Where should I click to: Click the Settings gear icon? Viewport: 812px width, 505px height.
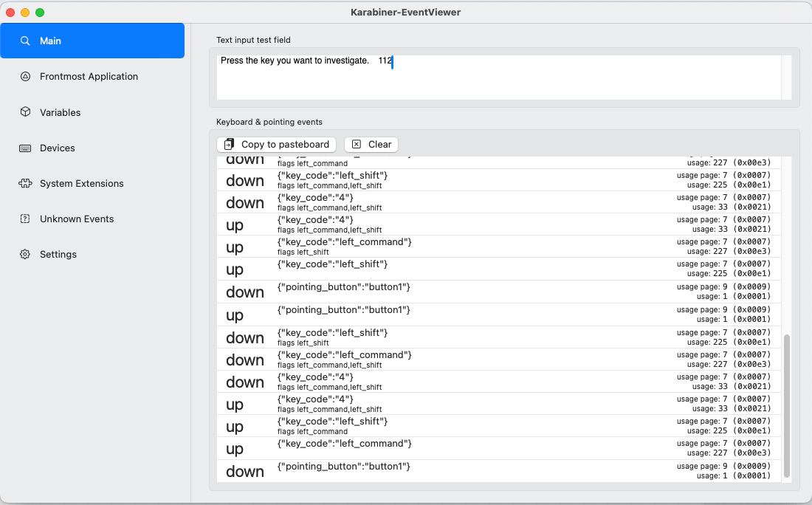click(x=25, y=254)
